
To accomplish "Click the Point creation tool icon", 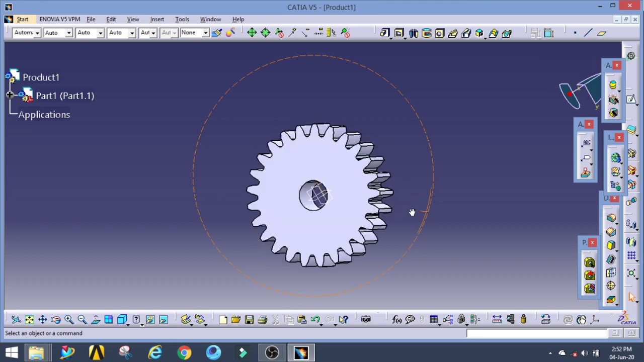I will point(575,33).
